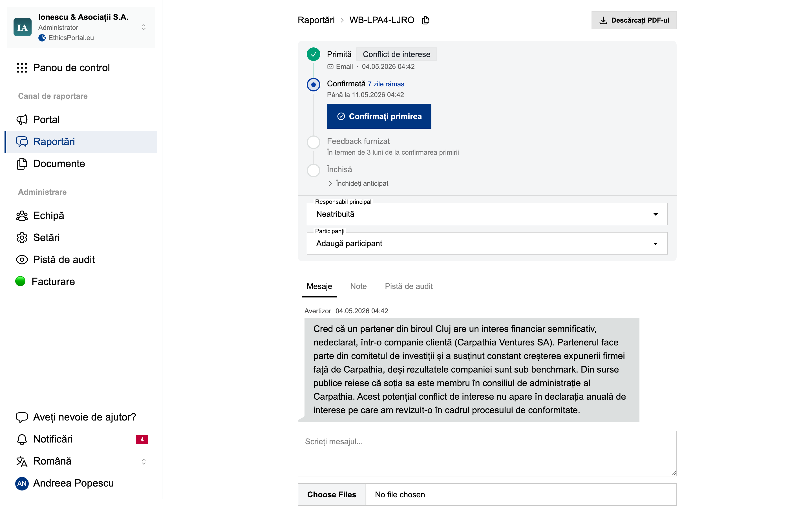Click the Conflict de interese tag
Image resolution: width=812 pixels, height=508 pixels.
396,54
